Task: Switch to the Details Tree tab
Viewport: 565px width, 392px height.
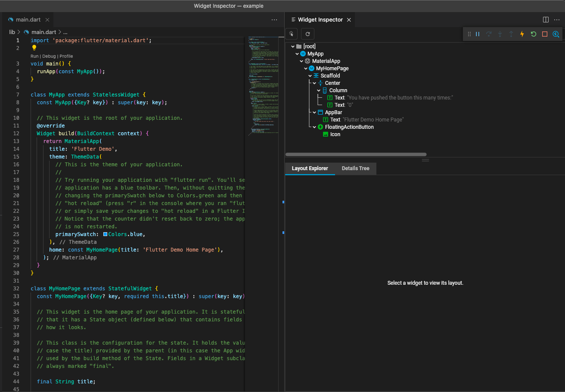Action: click(x=355, y=168)
